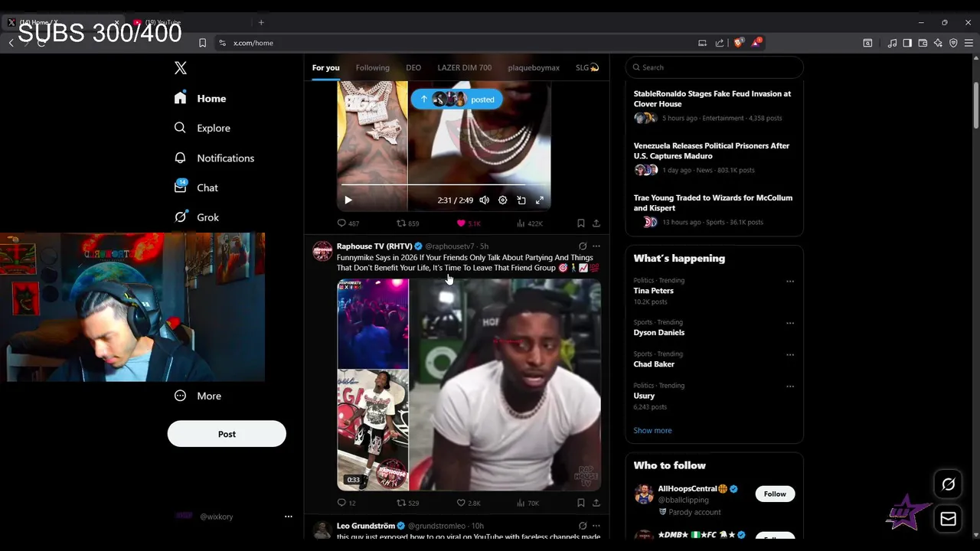Screen dimensions: 980x551
Task: Share the post with 422K views
Action: pos(596,223)
